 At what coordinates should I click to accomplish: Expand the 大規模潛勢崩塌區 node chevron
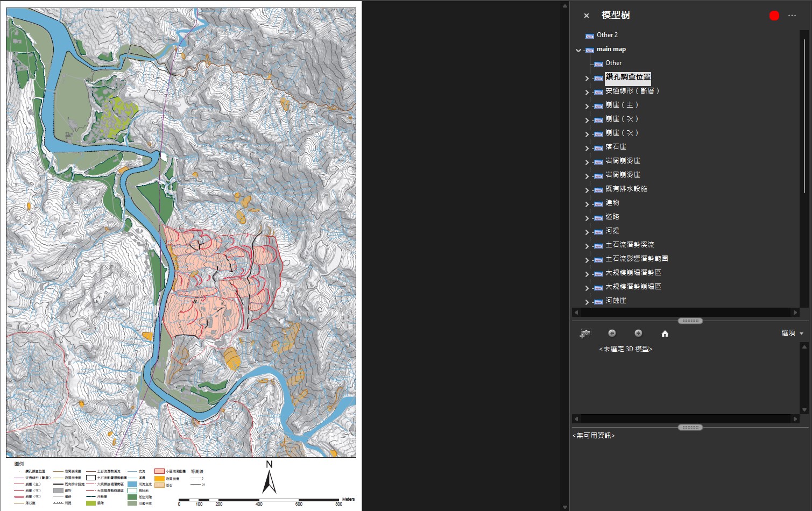point(587,288)
